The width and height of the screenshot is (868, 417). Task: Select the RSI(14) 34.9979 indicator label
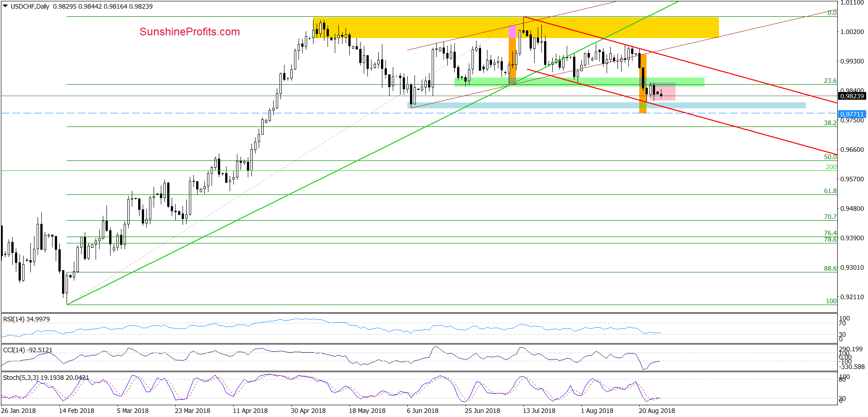coord(26,319)
